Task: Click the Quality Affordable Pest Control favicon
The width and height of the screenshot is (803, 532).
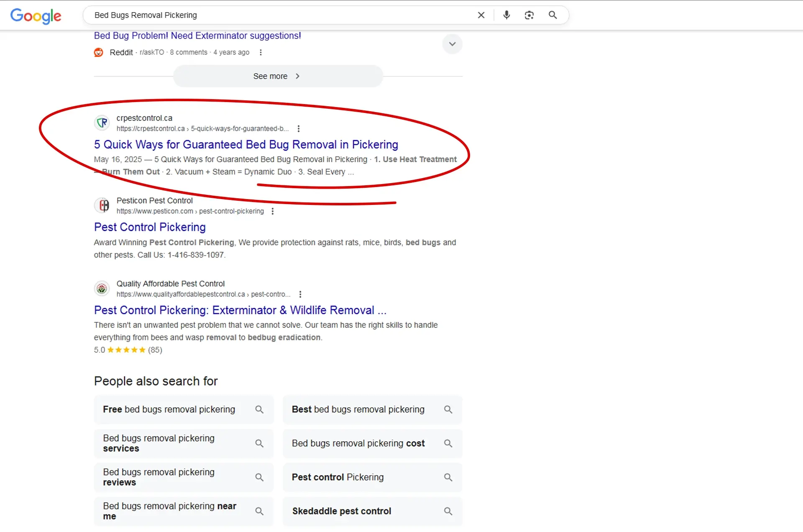Action: (102, 288)
